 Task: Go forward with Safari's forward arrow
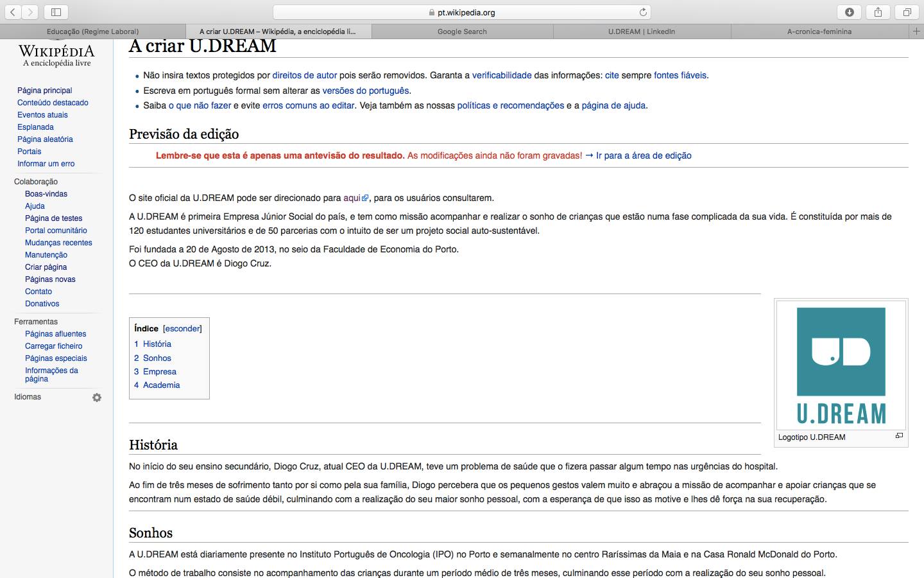pyautogui.click(x=30, y=12)
